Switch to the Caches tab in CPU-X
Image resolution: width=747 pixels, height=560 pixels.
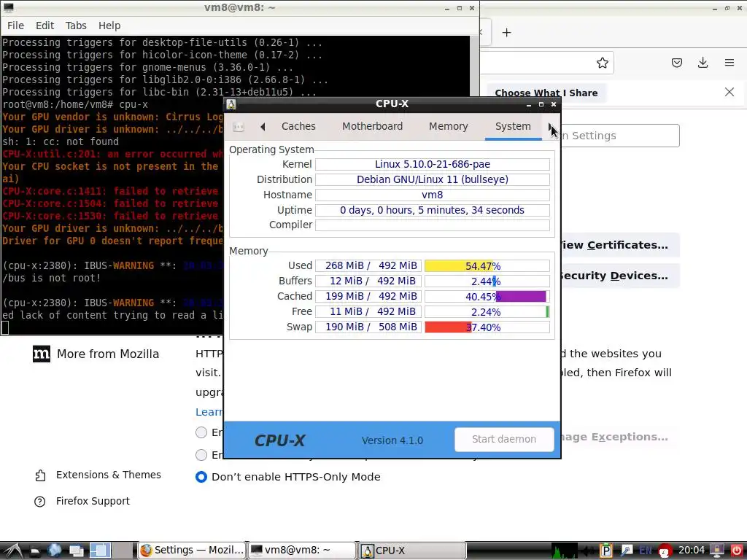click(x=298, y=126)
